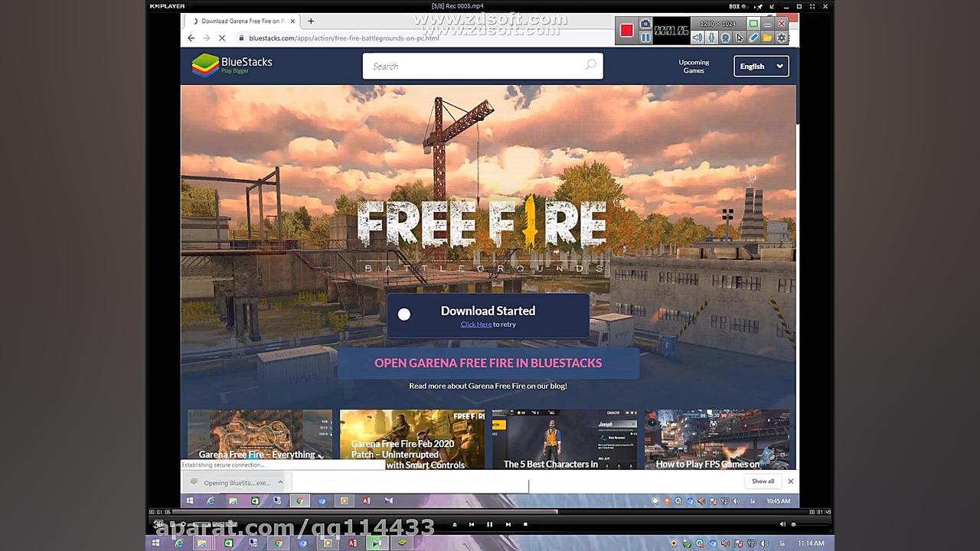The width and height of the screenshot is (980, 551).
Task: Open a new browser tab with the plus button
Action: point(311,21)
